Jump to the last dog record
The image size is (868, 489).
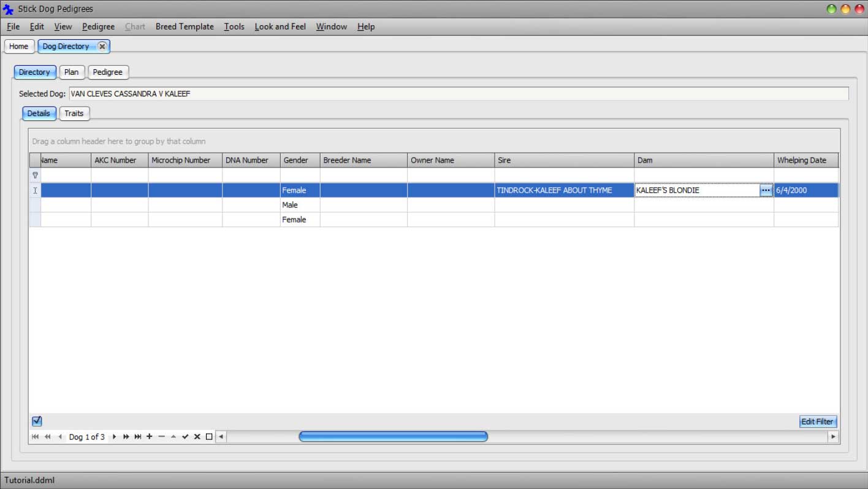[x=138, y=437]
